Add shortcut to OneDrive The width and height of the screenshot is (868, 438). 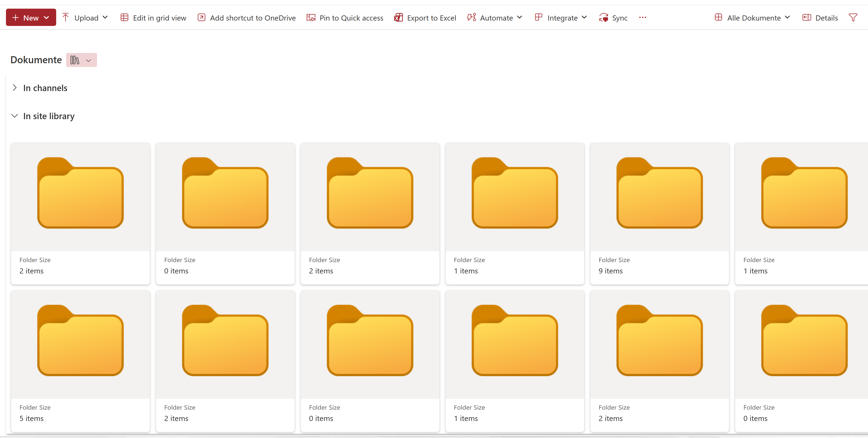[247, 18]
